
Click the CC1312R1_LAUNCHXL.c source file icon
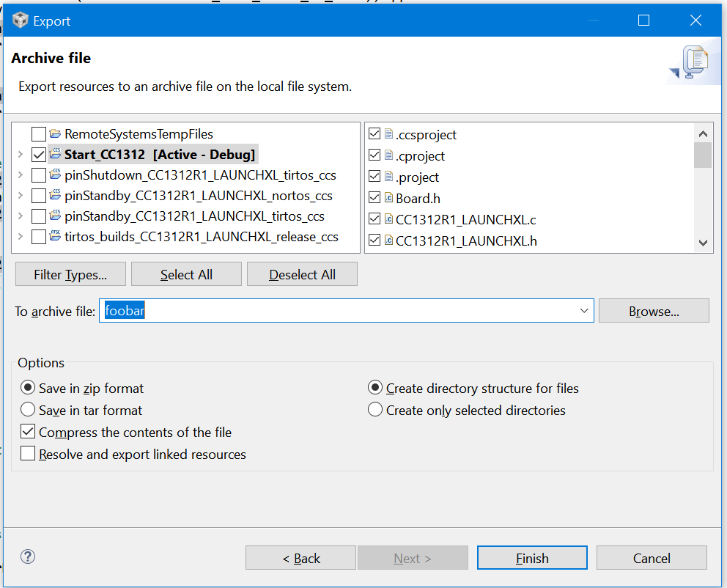(x=388, y=218)
